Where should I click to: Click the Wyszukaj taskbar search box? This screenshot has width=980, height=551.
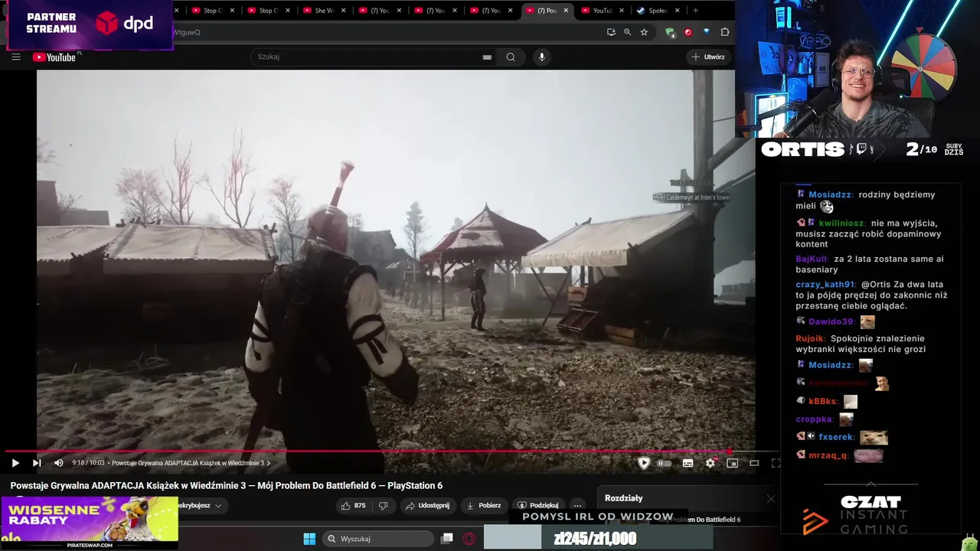378,539
